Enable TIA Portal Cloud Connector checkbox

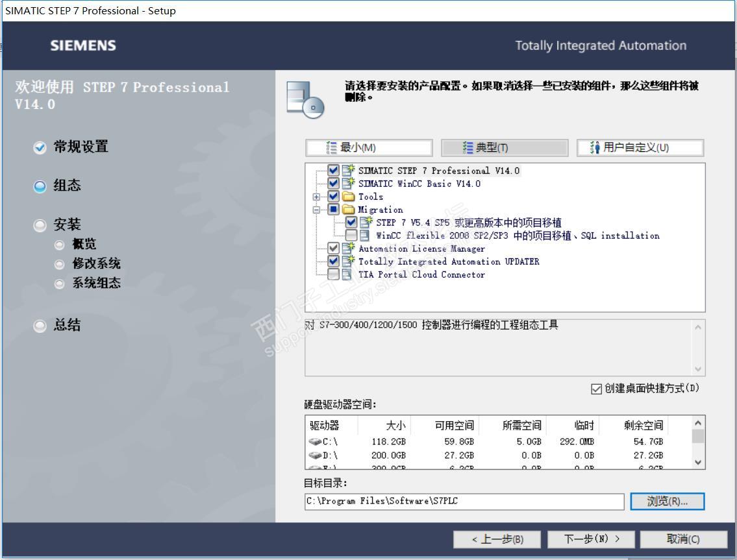(x=333, y=274)
